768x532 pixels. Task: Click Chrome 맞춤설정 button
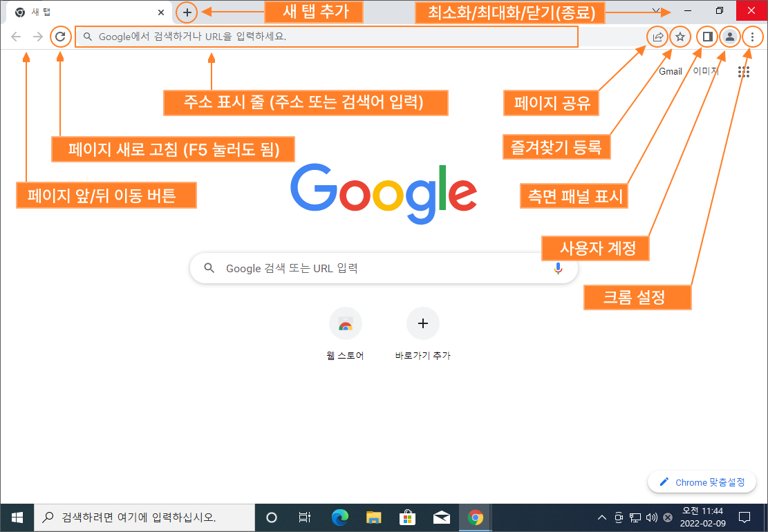click(702, 482)
